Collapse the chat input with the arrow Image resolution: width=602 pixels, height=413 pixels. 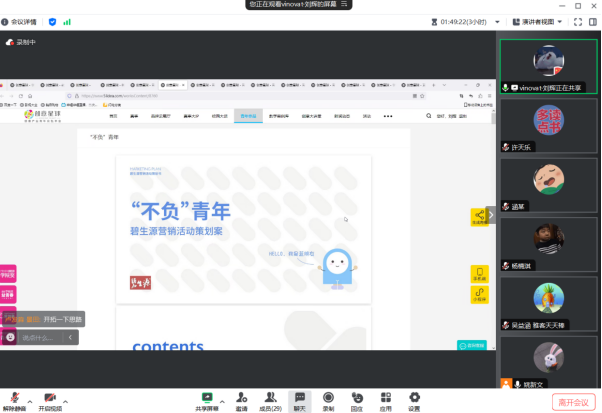(71, 338)
